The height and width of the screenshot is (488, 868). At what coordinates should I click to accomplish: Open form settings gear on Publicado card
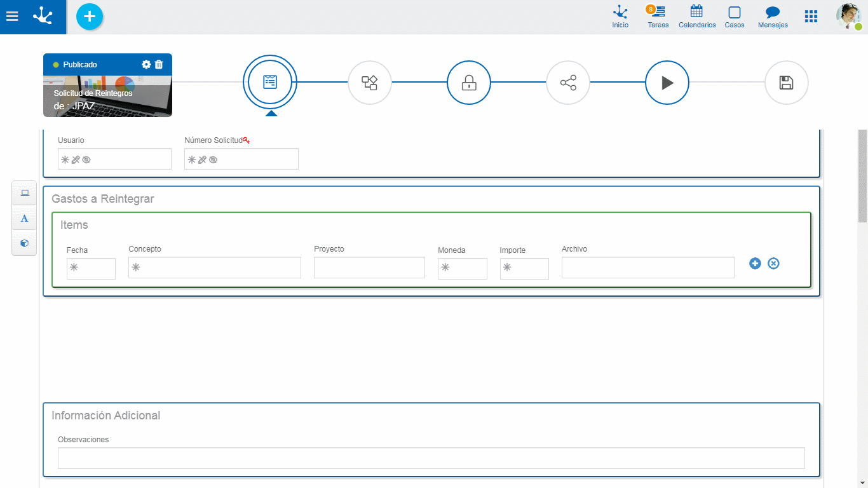[146, 64]
